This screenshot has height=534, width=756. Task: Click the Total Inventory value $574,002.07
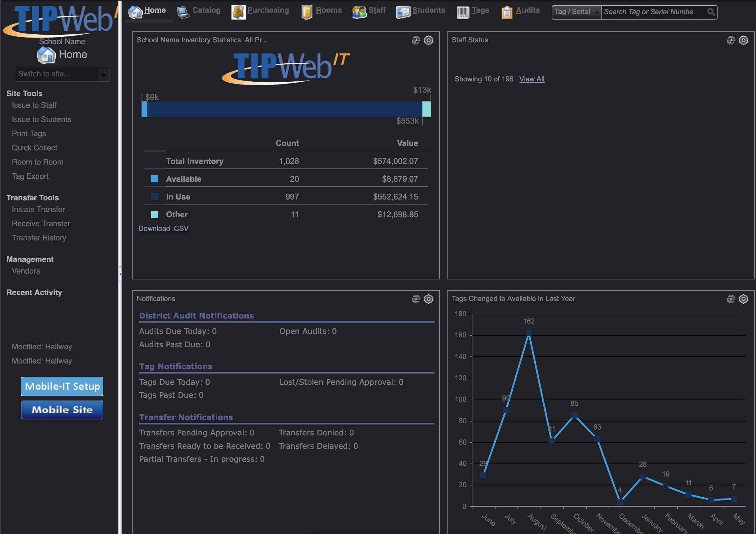[395, 161]
